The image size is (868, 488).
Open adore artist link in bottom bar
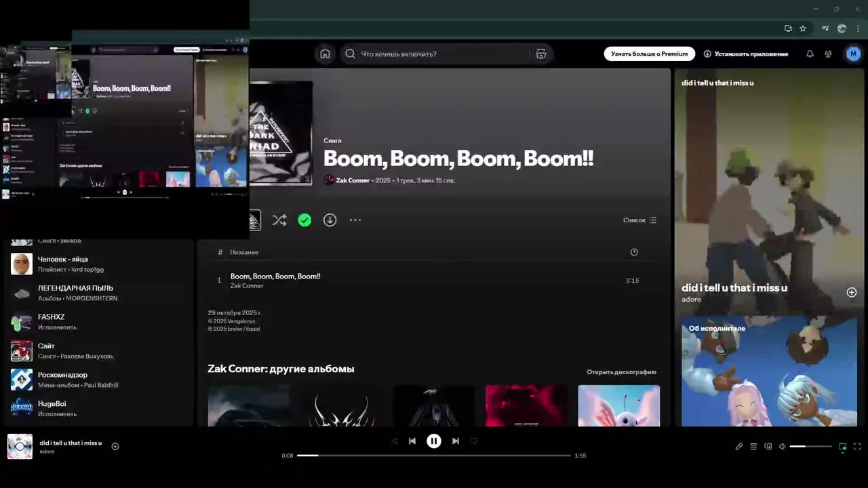coord(47,451)
